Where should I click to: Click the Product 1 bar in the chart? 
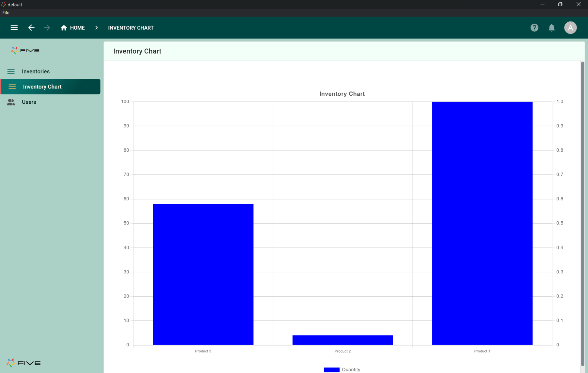(482, 224)
